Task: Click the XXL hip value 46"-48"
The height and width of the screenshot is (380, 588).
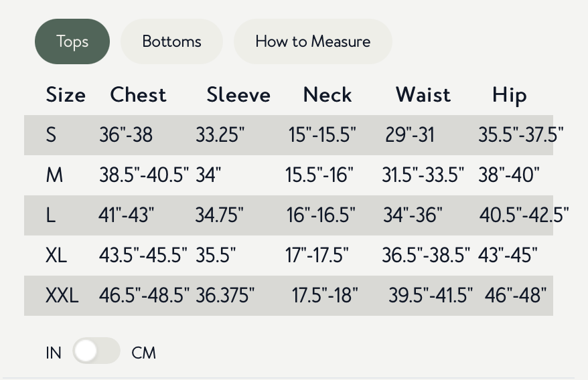Action: 515,295
